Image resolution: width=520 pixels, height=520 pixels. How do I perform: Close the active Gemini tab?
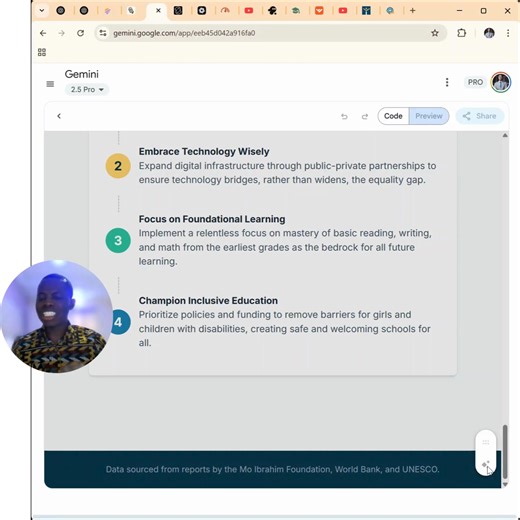[158, 11]
